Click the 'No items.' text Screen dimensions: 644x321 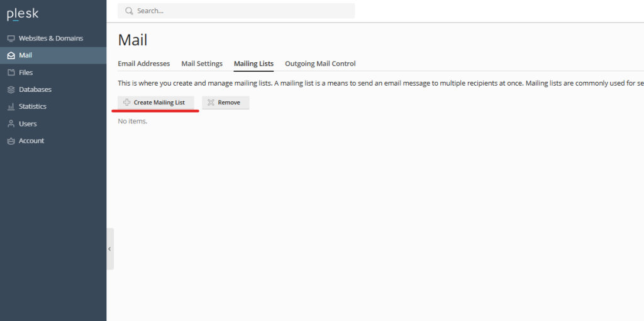(133, 121)
